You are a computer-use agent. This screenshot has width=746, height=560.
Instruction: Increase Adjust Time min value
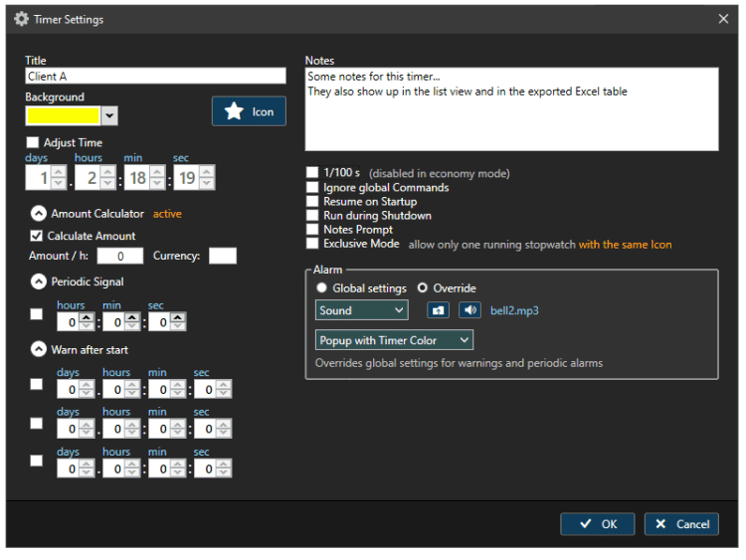[157, 172]
